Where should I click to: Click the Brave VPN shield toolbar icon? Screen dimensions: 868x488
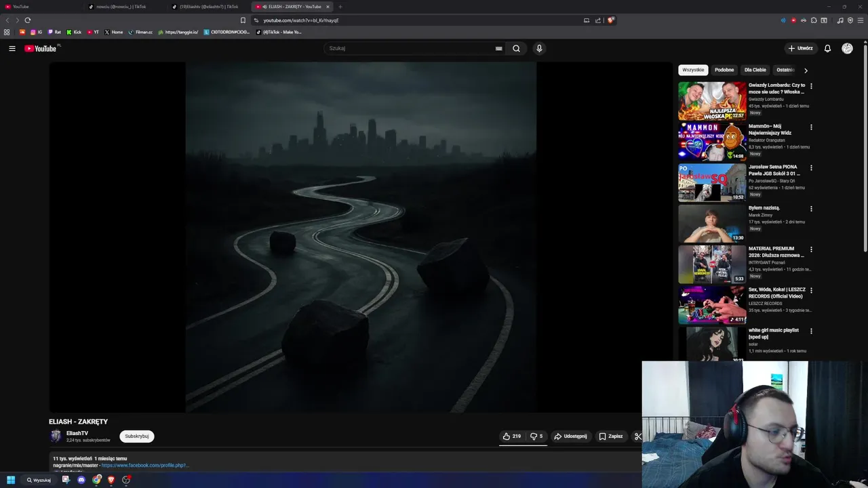[850, 20]
